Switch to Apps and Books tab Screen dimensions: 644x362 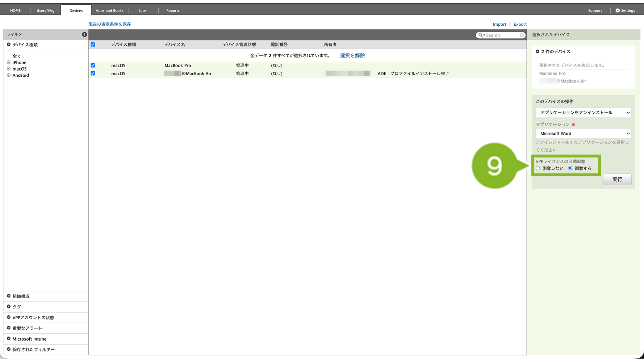click(110, 10)
